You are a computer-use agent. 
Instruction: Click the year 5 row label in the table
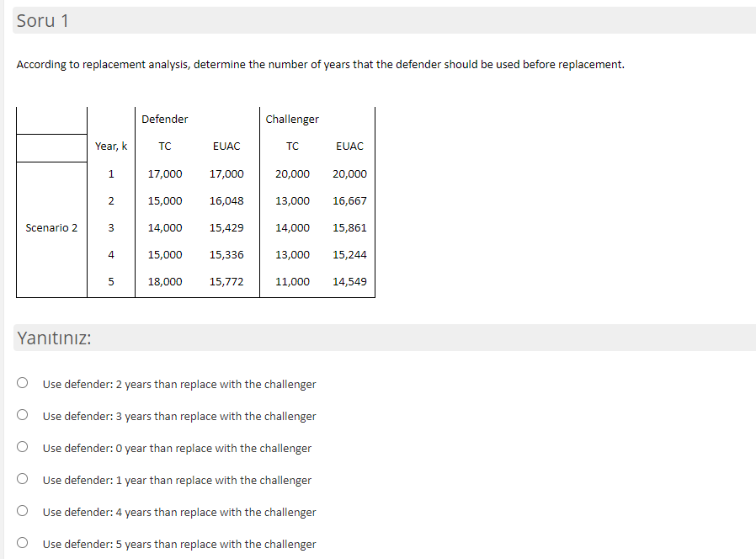coord(111,281)
